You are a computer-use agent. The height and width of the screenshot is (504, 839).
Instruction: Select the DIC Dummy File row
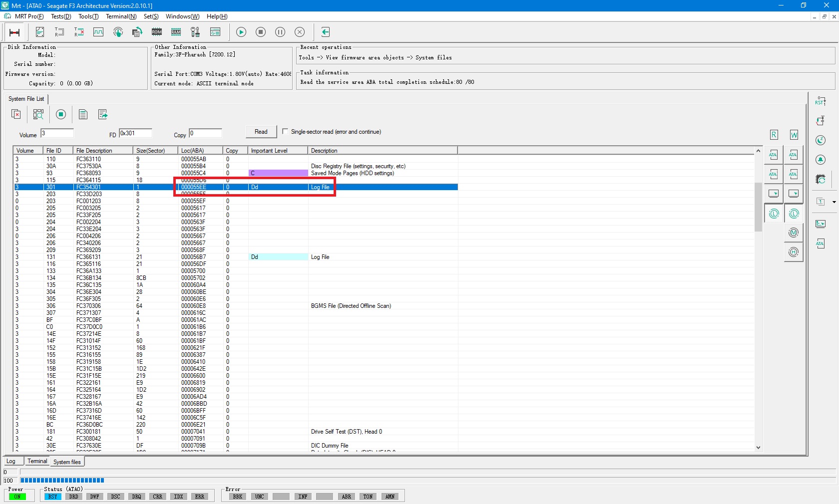point(236,446)
